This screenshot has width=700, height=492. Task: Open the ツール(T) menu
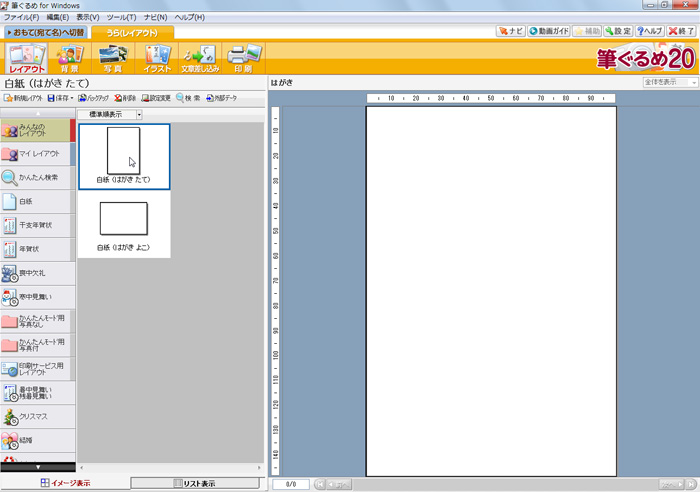tap(121, 17)
